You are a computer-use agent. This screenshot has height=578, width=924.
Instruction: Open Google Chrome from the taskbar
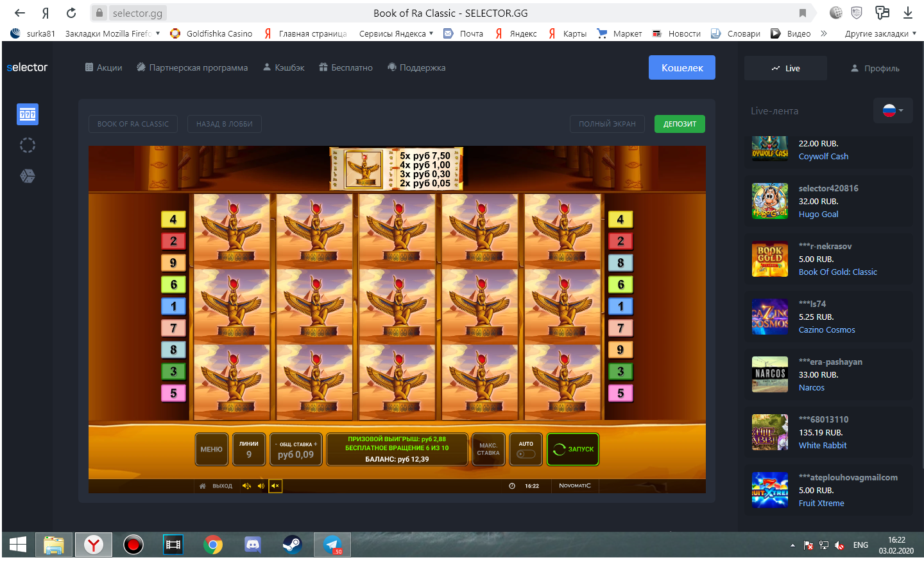pos(213,545)
